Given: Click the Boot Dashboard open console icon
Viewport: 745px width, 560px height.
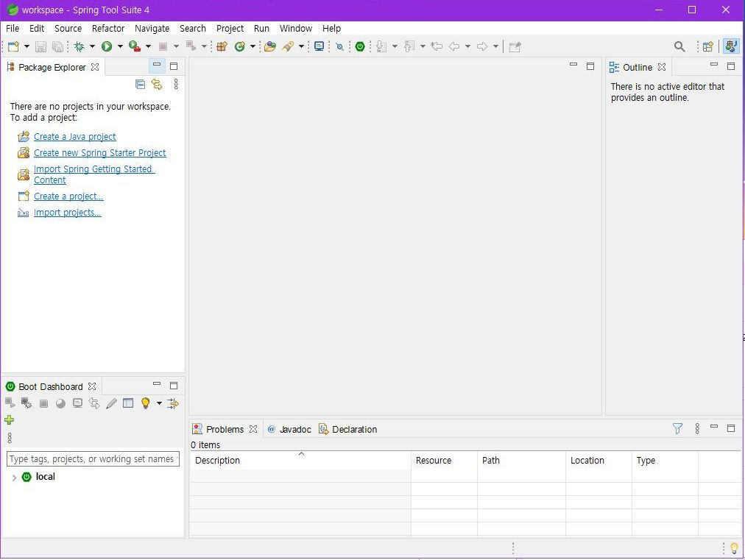Looking at the screenshot, I should coord(77,403).
